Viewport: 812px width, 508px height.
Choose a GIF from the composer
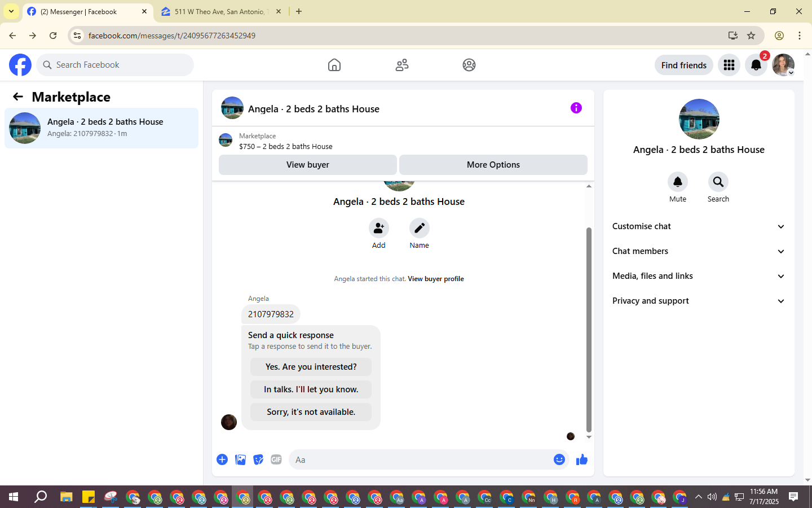click(x=276, y=459)
